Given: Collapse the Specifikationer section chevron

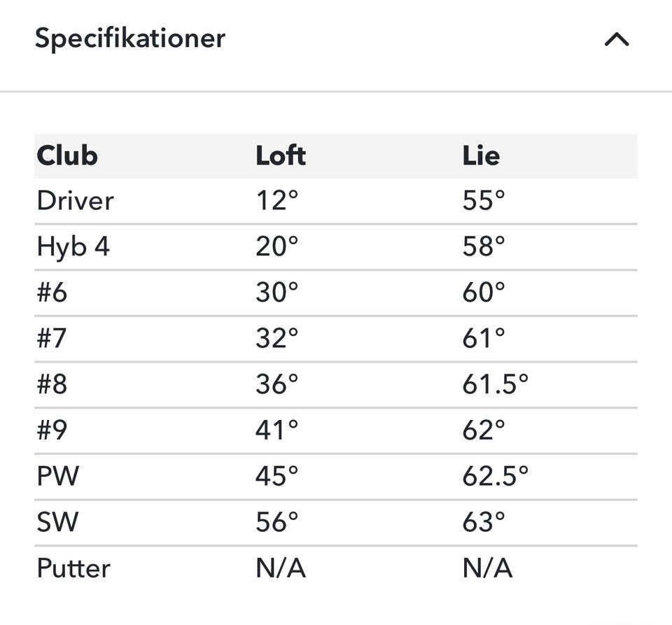Looking at the screenshot, I should [616, 39].
